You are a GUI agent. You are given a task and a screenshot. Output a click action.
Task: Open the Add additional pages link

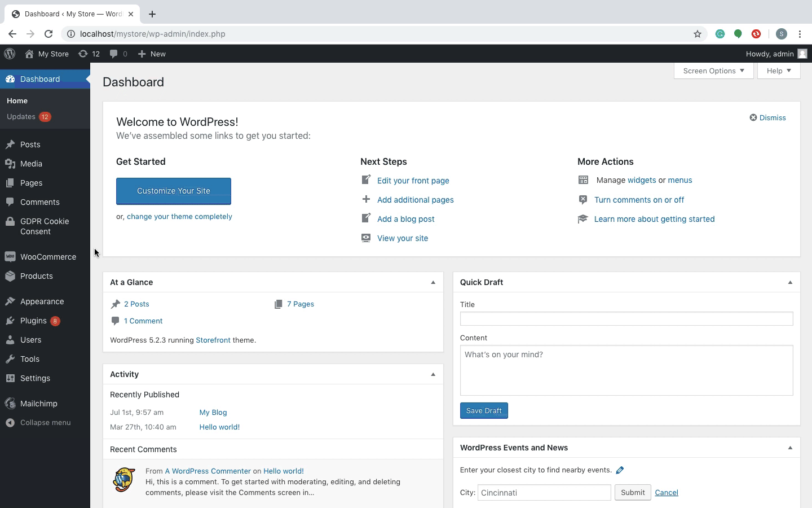point(416,200)
